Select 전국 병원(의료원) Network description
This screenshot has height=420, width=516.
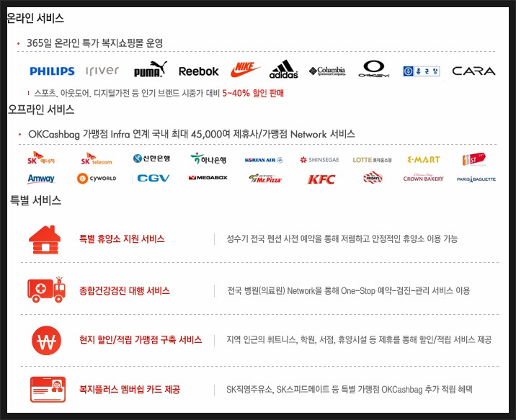[349, 291]
